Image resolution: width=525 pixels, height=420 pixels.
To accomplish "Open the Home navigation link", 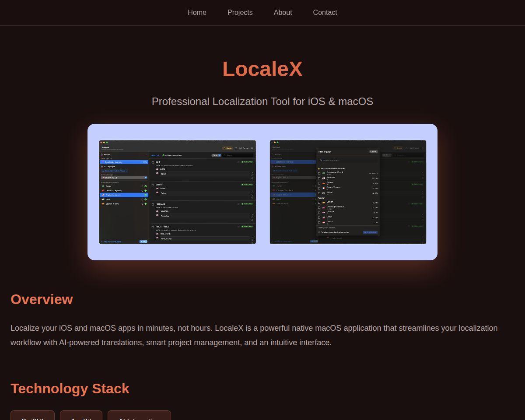I will [197, 13].
